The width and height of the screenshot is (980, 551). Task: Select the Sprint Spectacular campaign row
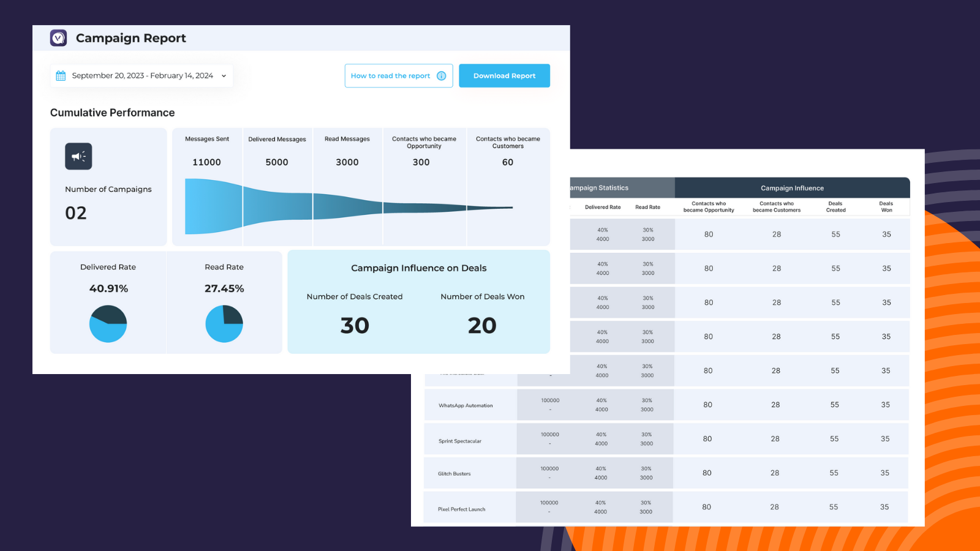point(460,441)
